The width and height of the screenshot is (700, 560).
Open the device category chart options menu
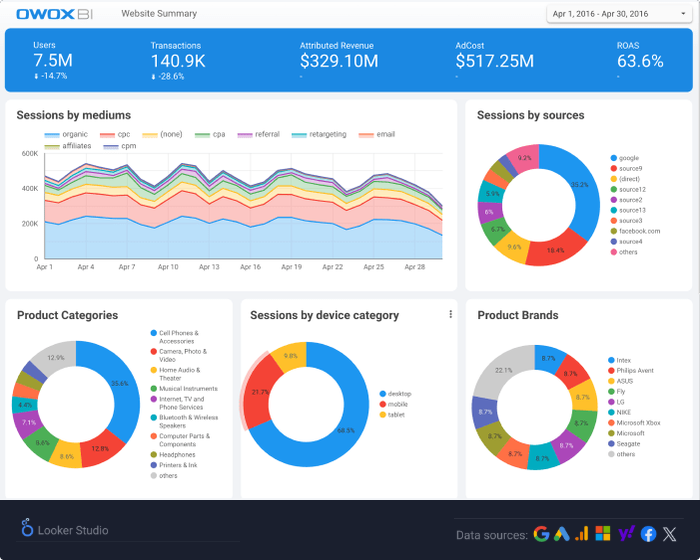click(x=450, y=314)
